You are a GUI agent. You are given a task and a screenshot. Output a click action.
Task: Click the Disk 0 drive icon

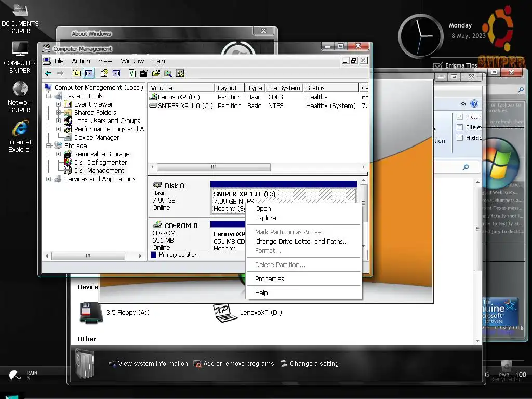pos(157,185)
